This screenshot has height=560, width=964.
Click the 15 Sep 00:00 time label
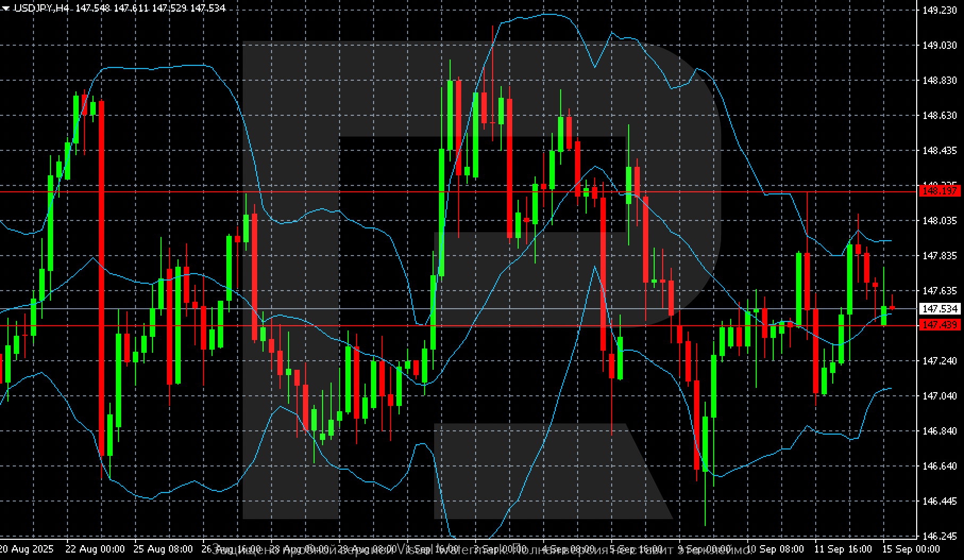point(911,549)
